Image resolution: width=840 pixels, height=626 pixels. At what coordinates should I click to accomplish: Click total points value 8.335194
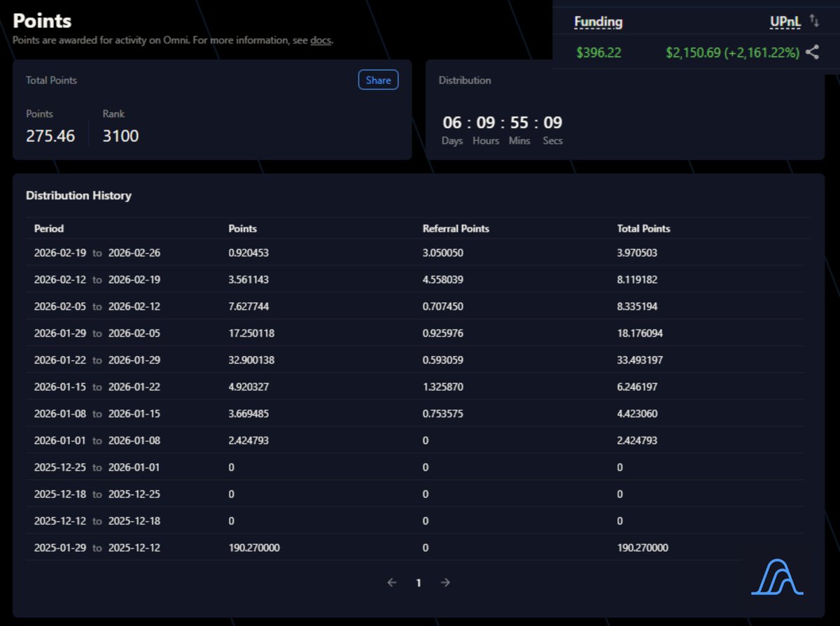(637, 306)
